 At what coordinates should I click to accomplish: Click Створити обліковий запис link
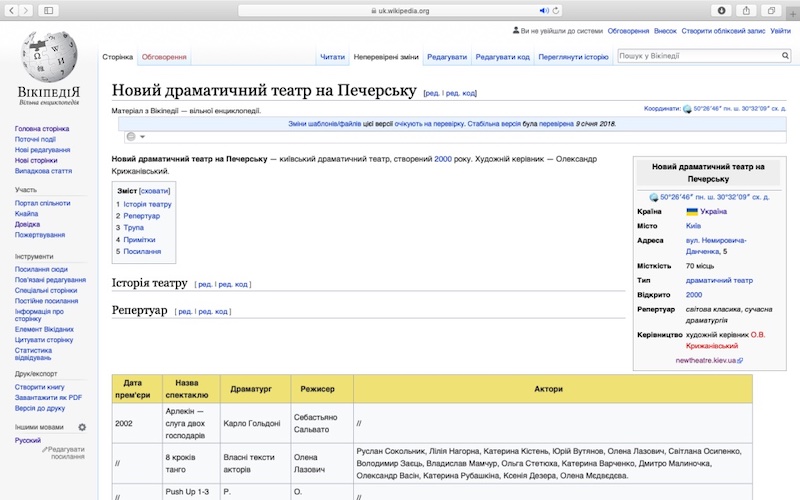[723, 31]
